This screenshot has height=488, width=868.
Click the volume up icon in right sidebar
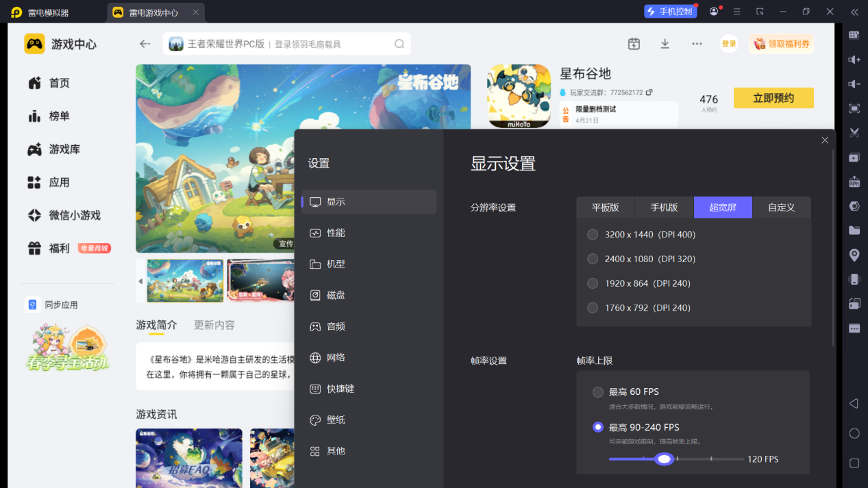tap(854, 60)
